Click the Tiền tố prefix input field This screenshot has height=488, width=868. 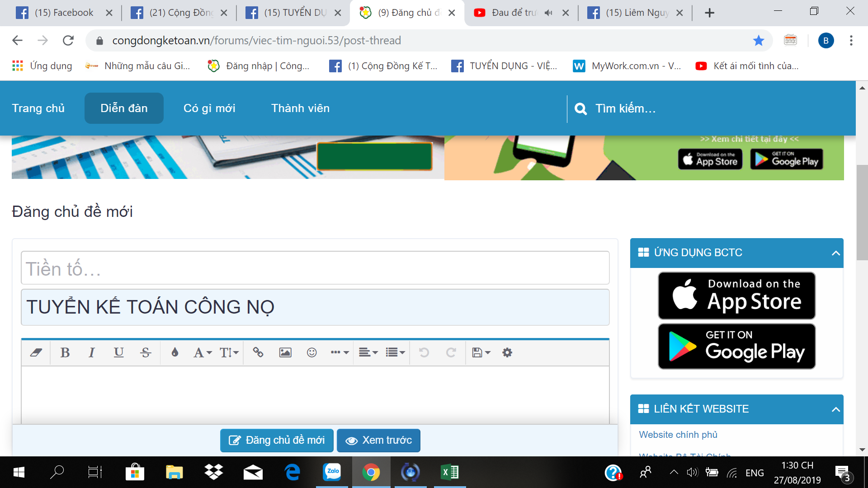point(315,268)
